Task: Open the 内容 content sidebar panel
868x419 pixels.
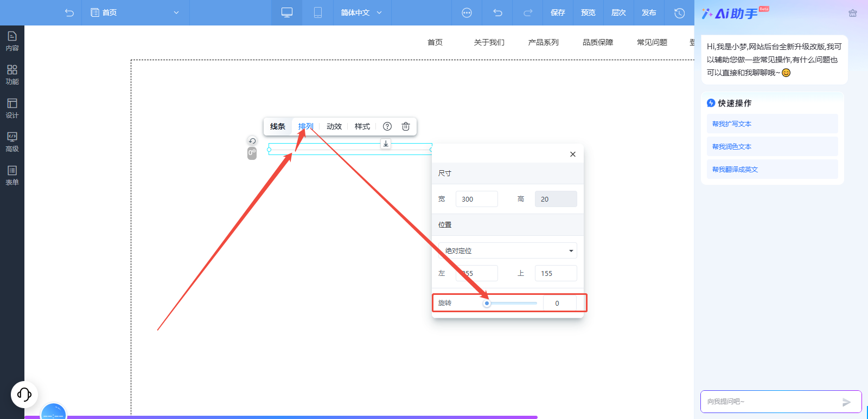Action: tap(12, 41)
